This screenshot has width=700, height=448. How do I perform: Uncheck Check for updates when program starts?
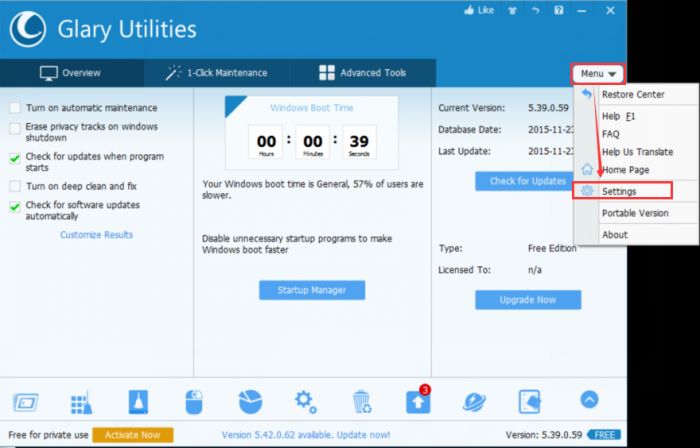15,158
